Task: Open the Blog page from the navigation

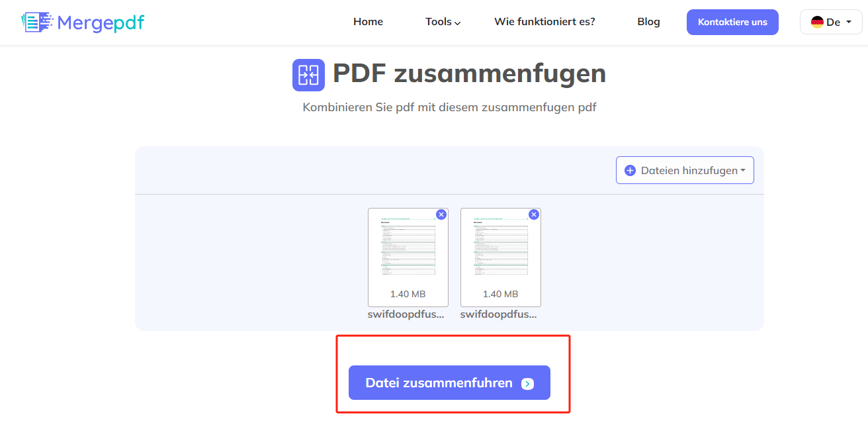Action: coord(648,21)
